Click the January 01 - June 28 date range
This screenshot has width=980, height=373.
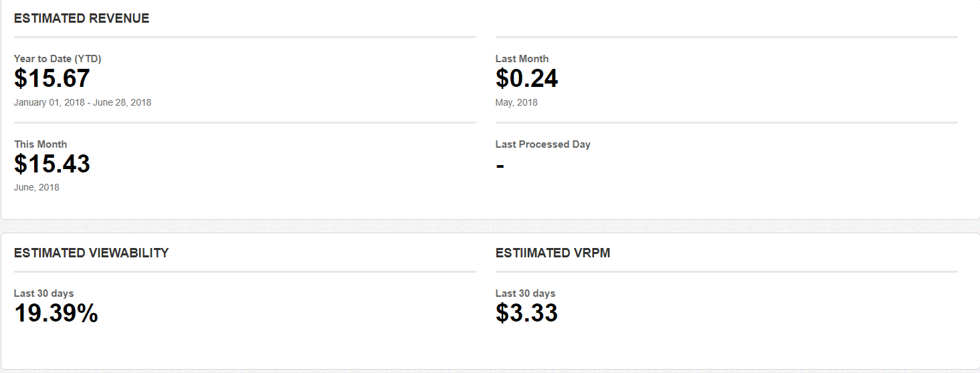pos(82,102)
